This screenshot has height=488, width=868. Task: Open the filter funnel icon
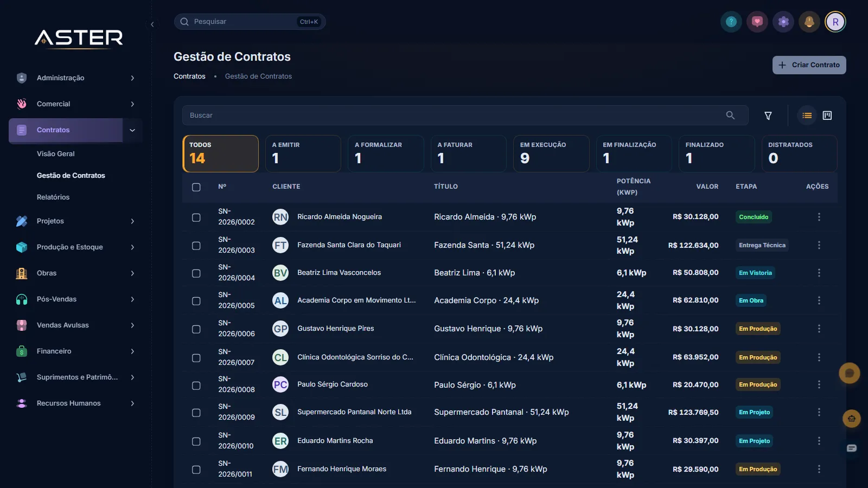pyautogui.click(x=768, y=115)
